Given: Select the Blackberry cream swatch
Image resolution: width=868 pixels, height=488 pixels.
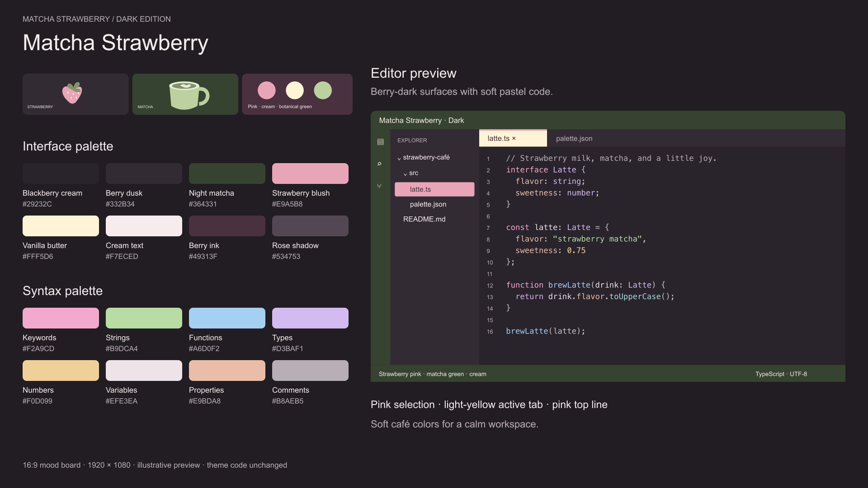Looking at the screenshot, I should coord(61,174).
